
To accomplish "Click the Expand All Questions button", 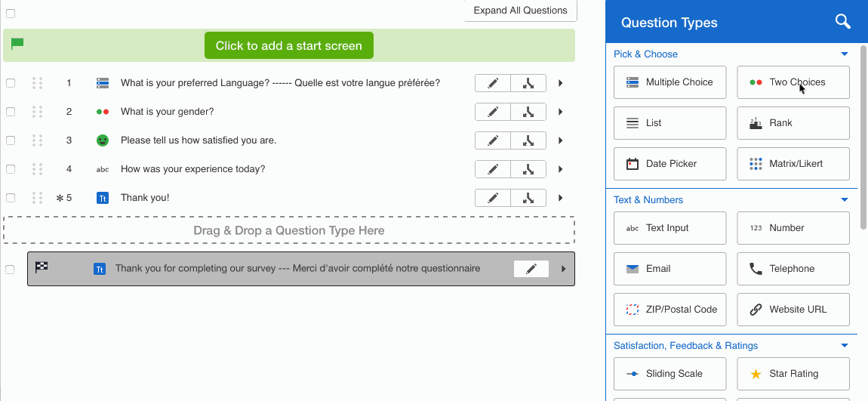I will [520, 11].
